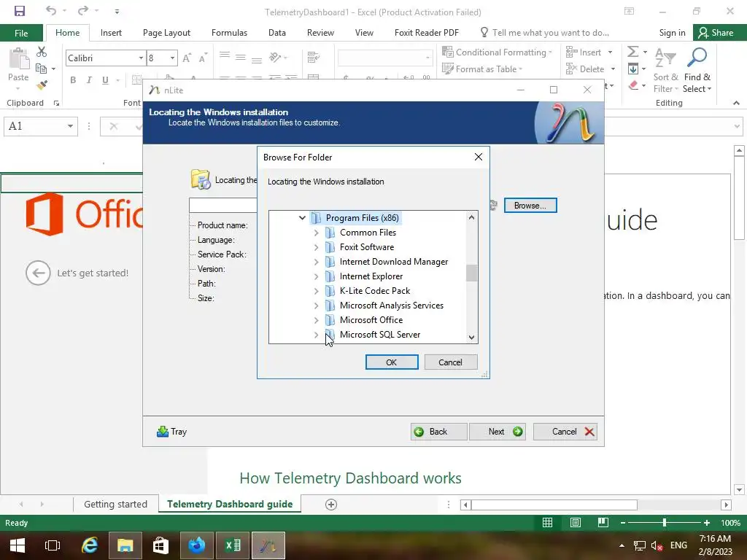Viewport: 747px width, 560px height.
Task: Switch to Page Layout view icon
Action: coord(576,523)
